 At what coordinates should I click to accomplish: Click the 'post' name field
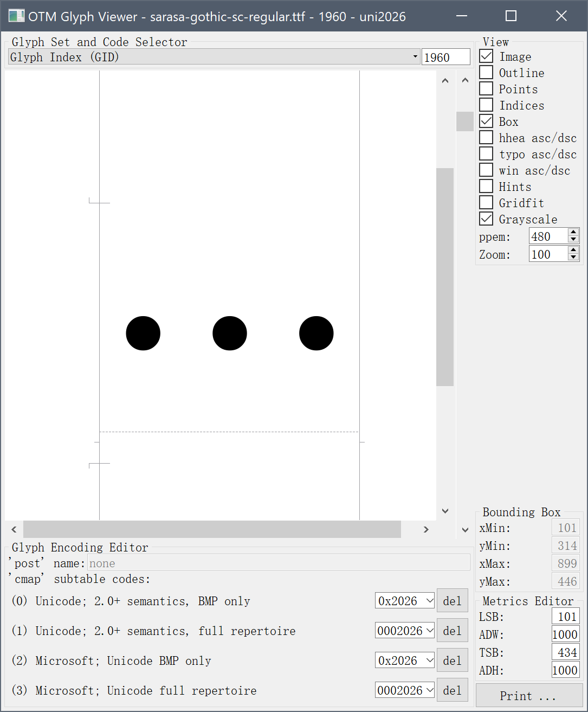279,563
